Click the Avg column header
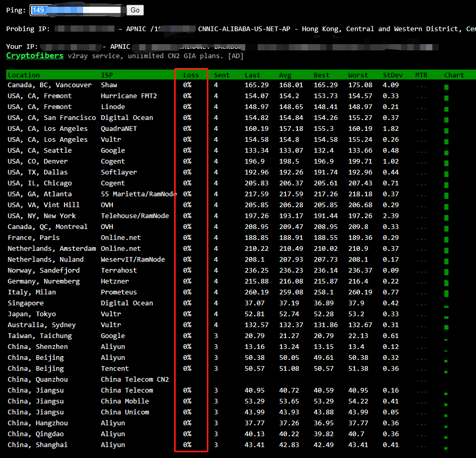The width and height of the screenshot is (476, 458). coord(285,75)
